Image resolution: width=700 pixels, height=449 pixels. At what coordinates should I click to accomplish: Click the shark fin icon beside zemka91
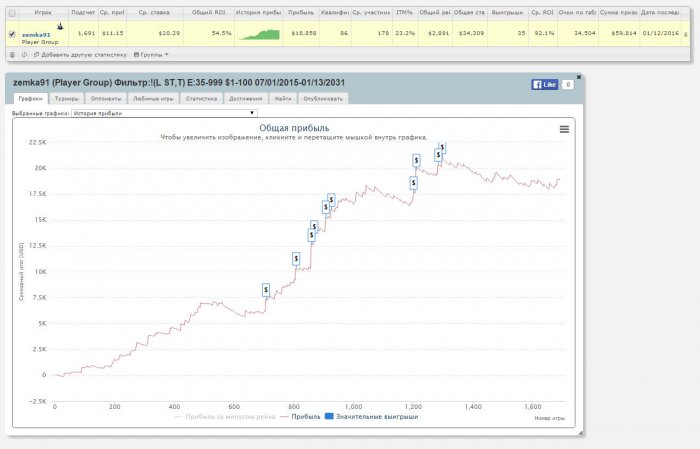pos(60,27)
